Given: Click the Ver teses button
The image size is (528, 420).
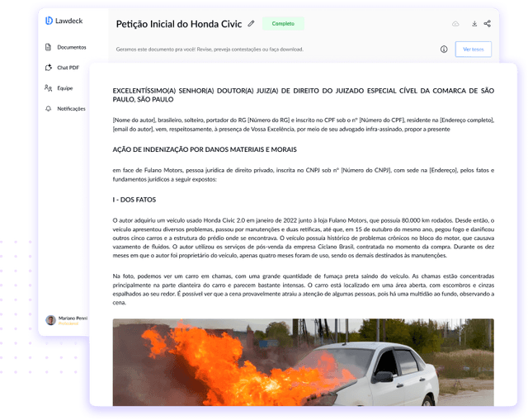Looking at the screenshot, I should pos(473,50).
